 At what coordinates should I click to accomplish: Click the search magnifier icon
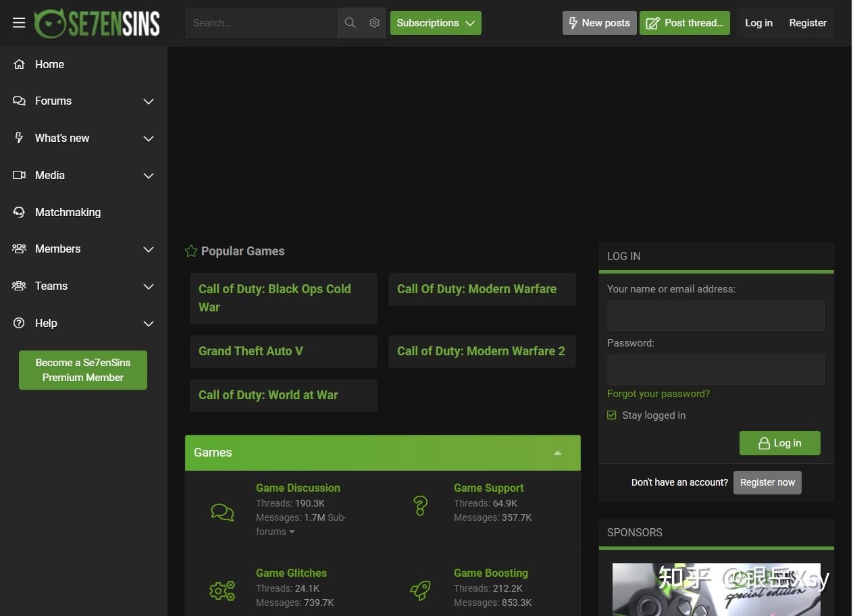pyautogui.click(x=350, y=23)
